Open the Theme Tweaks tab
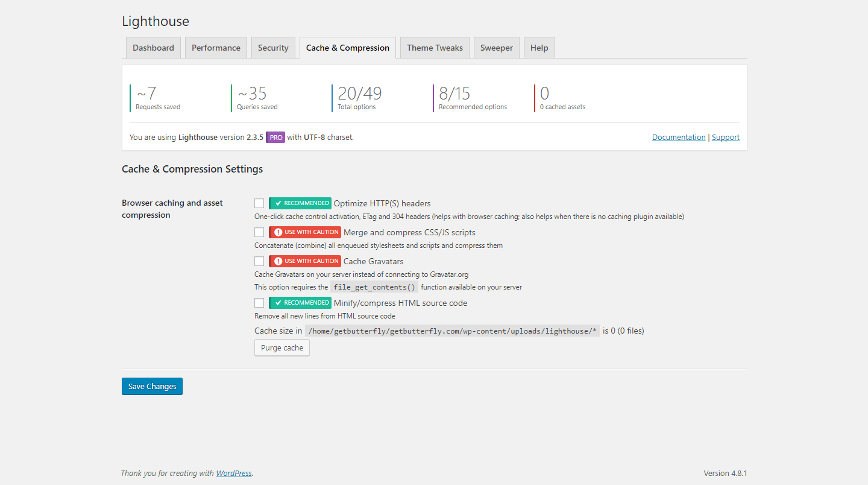 [x=435, y=48]
